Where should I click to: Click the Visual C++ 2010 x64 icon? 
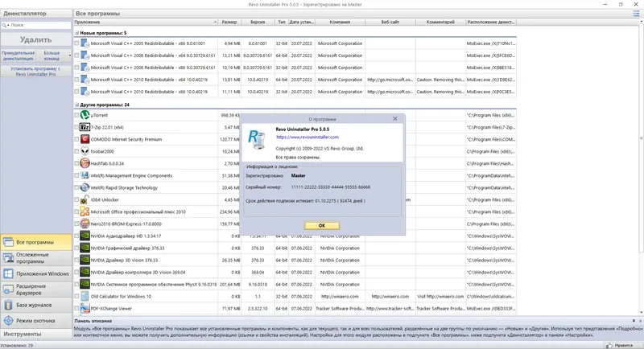coord(85,80)
